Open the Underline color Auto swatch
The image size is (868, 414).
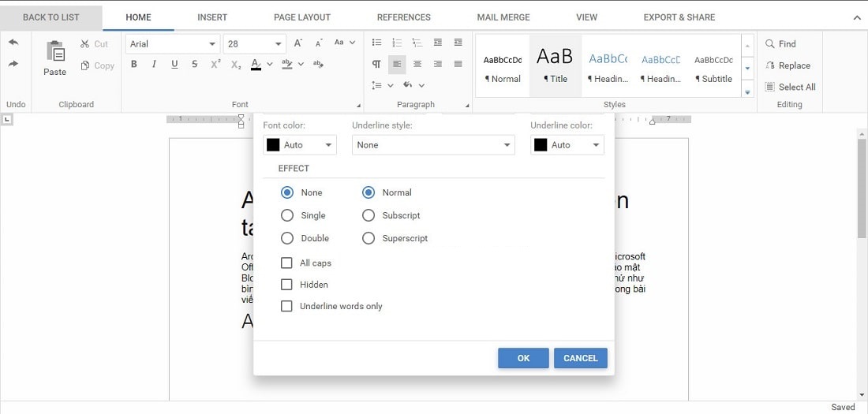tap(567, 145)
